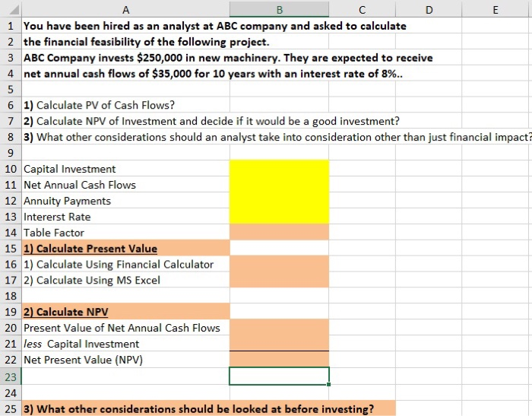Click 'Calculate Using MS Excel' cell
This screenshot has height=416, width=532.
[126, 280]
